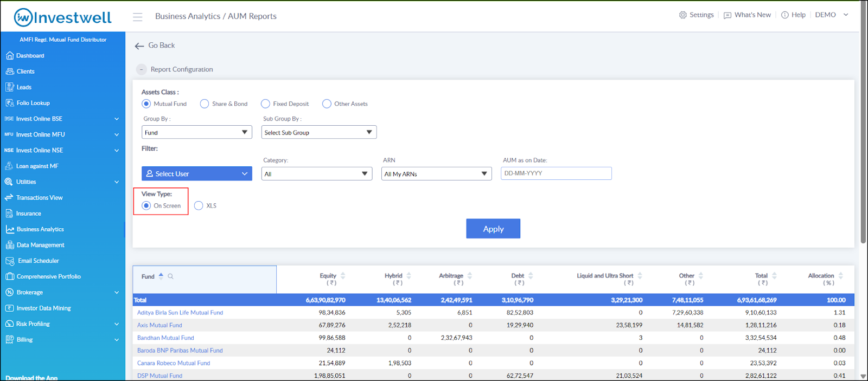Collapse the Report Configuration section
868x381 pixels.
coord(141,69)
